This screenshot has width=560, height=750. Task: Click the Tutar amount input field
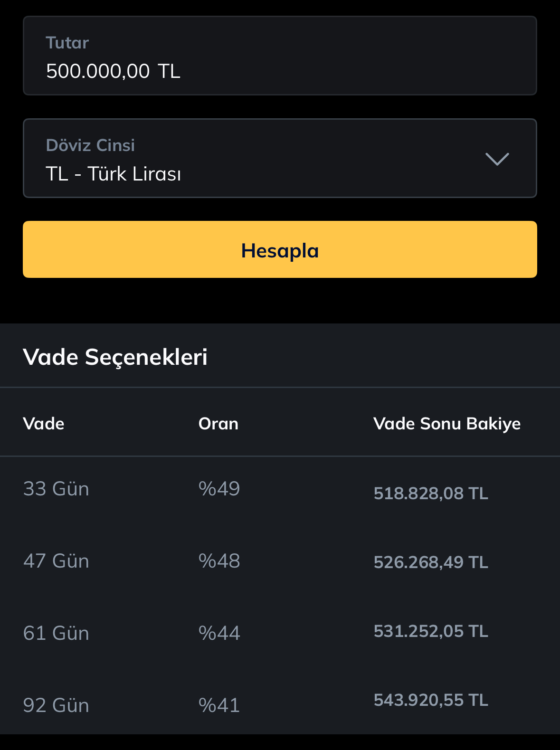coord(280,56)
